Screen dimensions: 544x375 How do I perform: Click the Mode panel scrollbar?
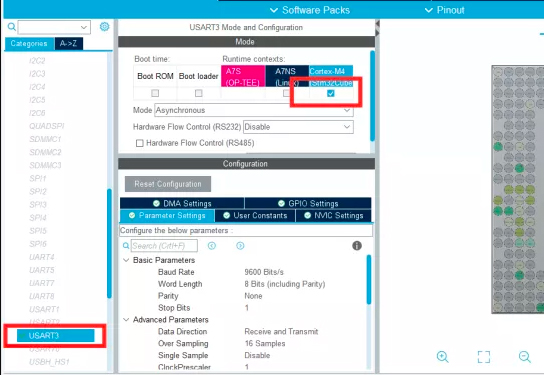click(372, 96)
